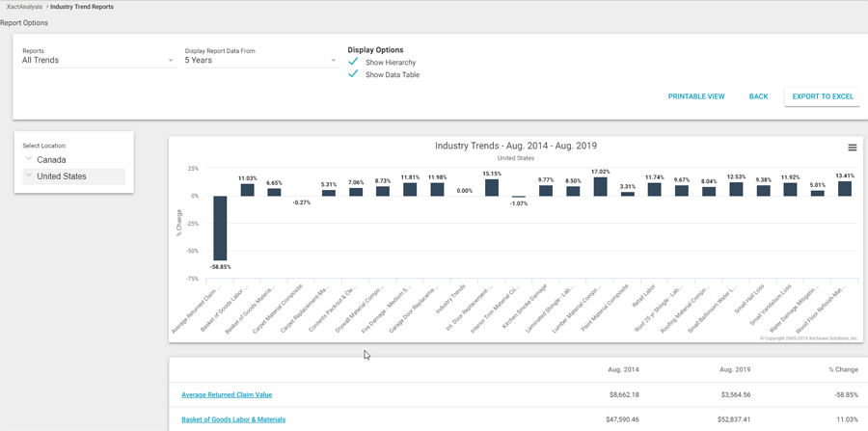
Task: Open the Display Report Data From dropdown
Action: coord(260,61)
